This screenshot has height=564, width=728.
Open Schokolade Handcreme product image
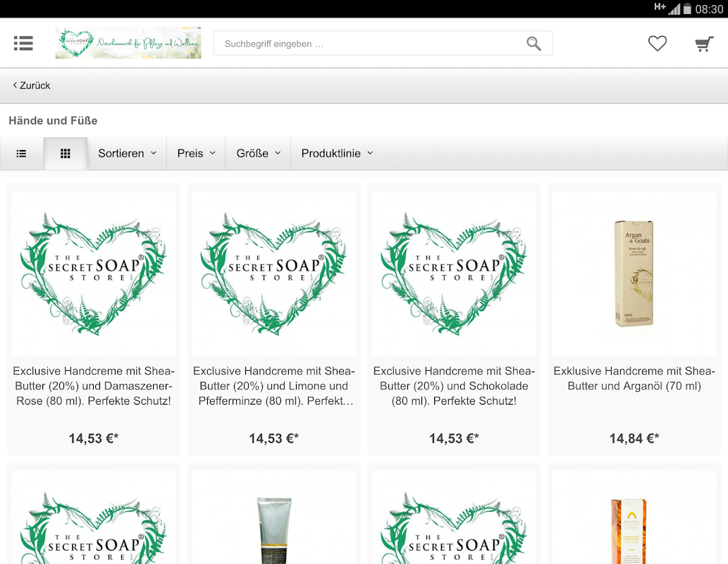pyautogui.click(x=454, y=274)
